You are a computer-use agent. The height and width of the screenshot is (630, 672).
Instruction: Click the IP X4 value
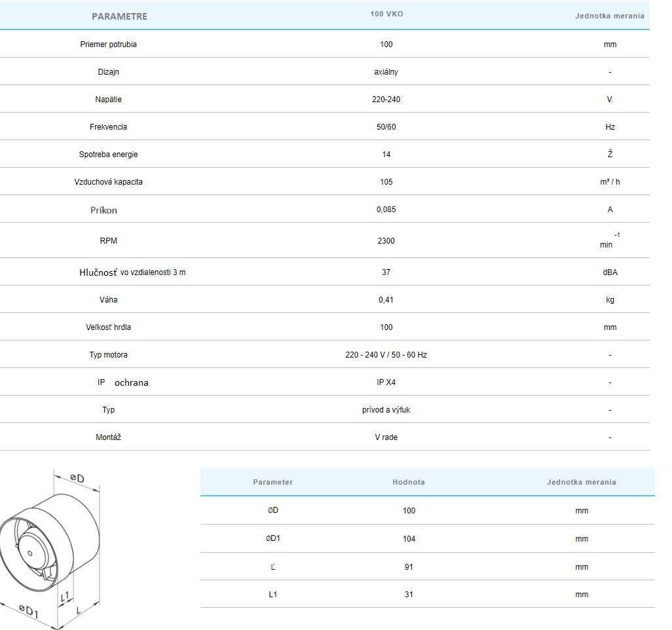[x=386, y=382]
